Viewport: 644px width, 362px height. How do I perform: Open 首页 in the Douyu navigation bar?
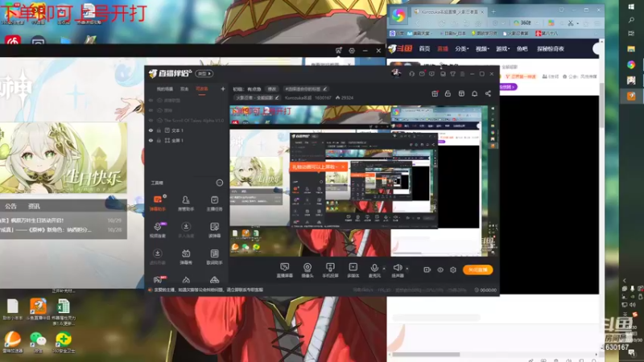coord(424,49)
